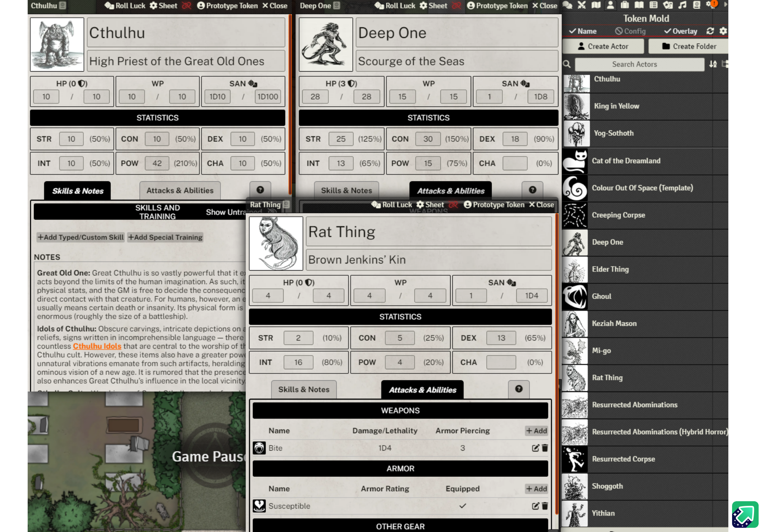Viewport: 762px width, 532px height.
Task: Add Typed/Custom Skill on Cthulhu sheet
Action: (80, 237)
